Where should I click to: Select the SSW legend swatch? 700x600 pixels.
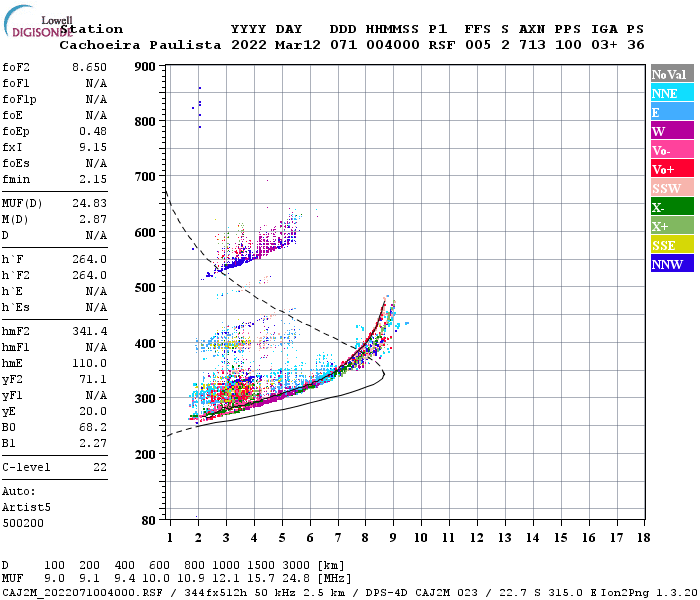point(672,188)
